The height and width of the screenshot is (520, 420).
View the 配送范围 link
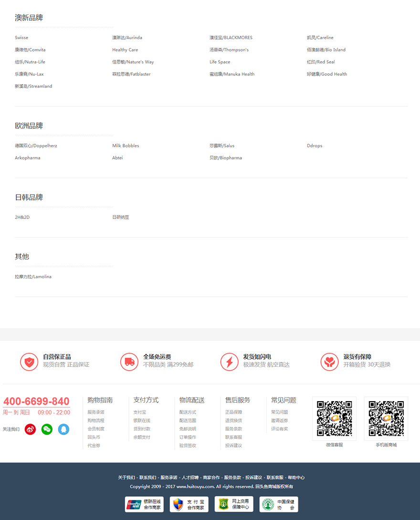pos(188,420)
